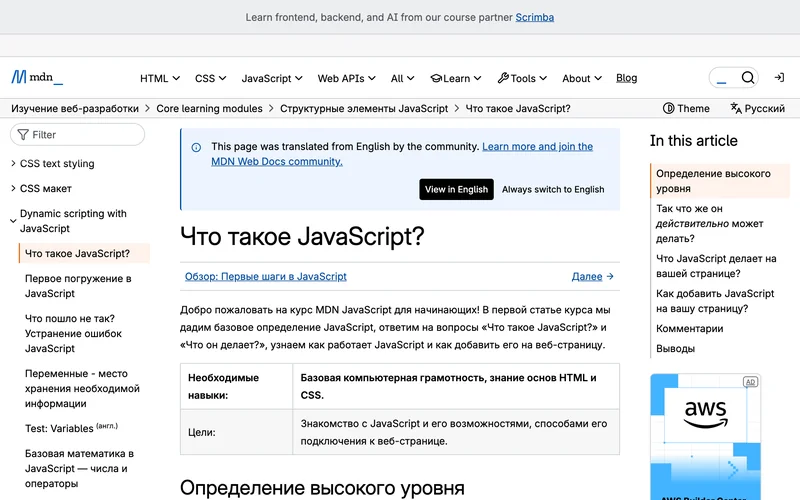Open the Tools dropdown menu
The width and height of the screenshot is (800, 500).
point(522,79)
